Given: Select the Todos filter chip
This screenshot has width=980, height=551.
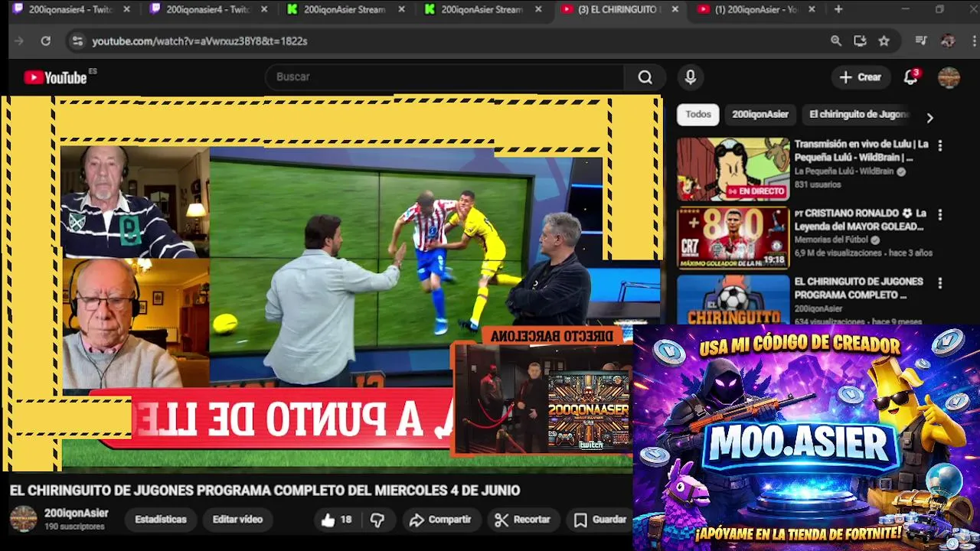Looking at the screenshot, I should [697, 114].
